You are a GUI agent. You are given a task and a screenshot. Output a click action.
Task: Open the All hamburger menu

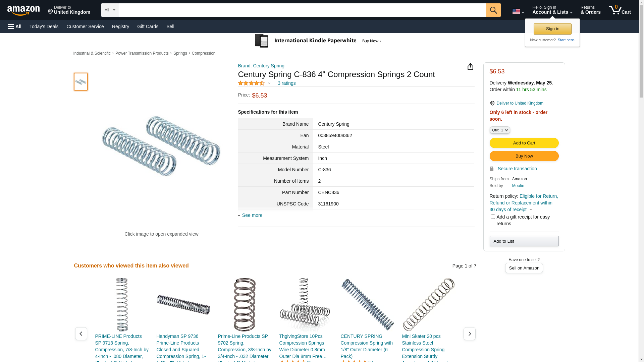tap(15, 26)
